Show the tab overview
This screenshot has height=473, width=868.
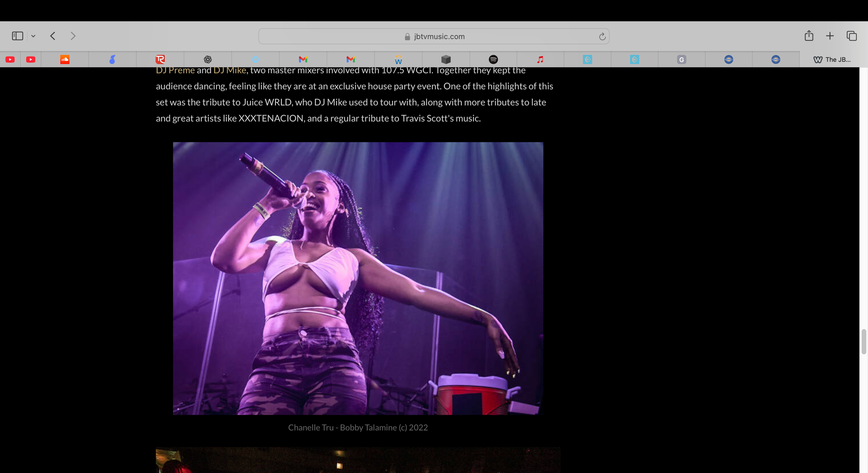click(851, 36)
